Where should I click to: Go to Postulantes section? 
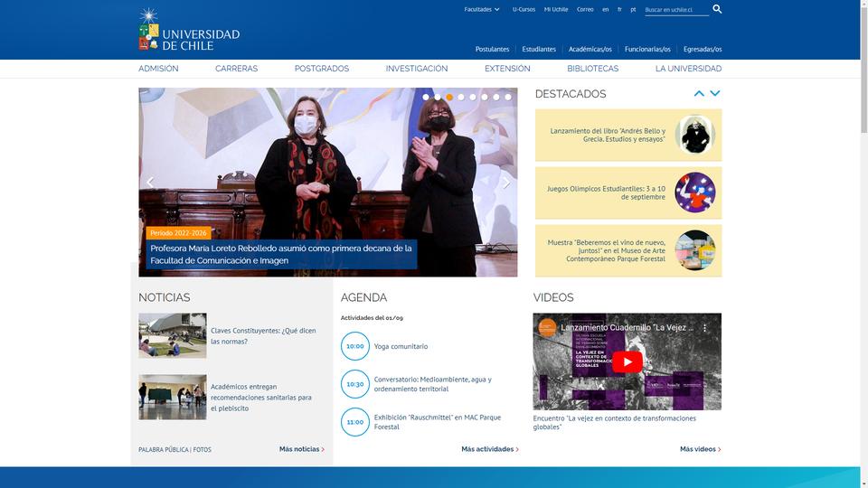click(x=492, y=49)
